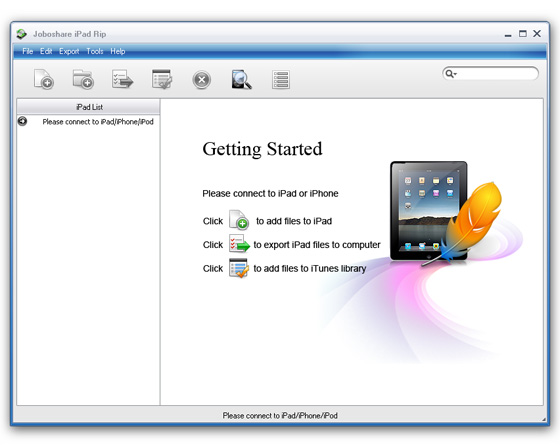
Task: Select 'Please connect to iPad/iPhone/iPod' list entry
Action: tap(88, 122)
